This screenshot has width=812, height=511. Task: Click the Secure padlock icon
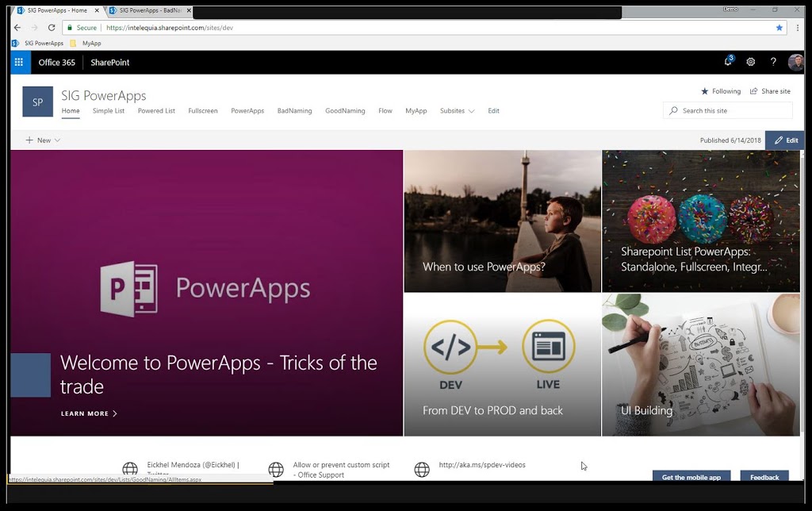(x=70, y=28)
